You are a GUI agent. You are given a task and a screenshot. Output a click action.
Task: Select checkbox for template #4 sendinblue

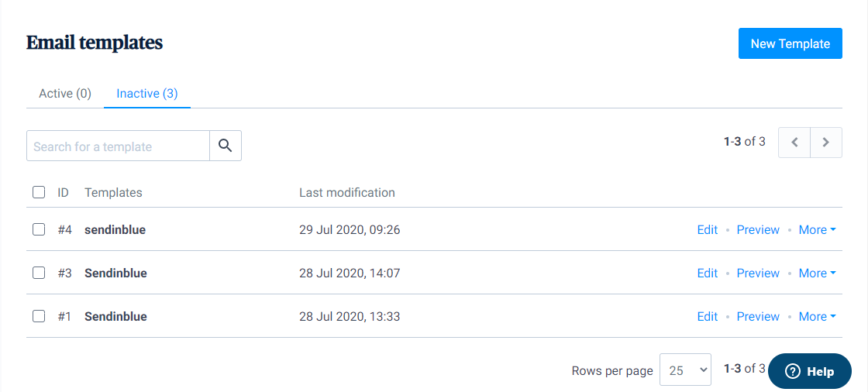38,229
